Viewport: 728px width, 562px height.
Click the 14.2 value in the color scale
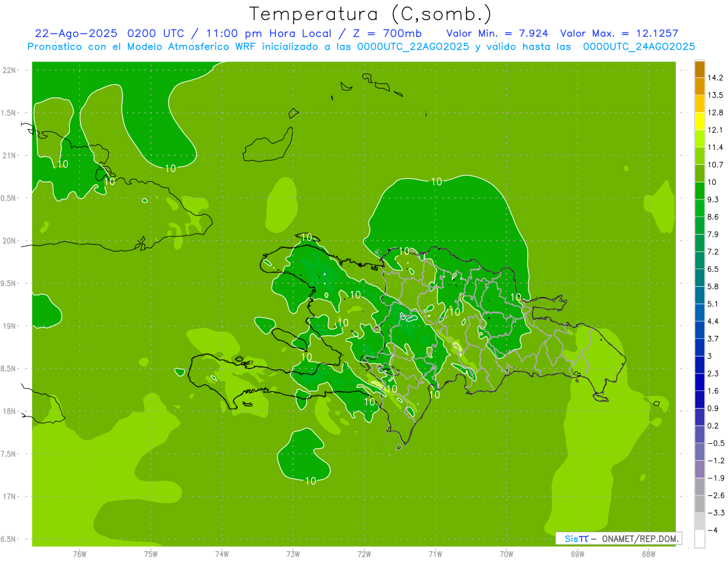click(x=715, y=78)
